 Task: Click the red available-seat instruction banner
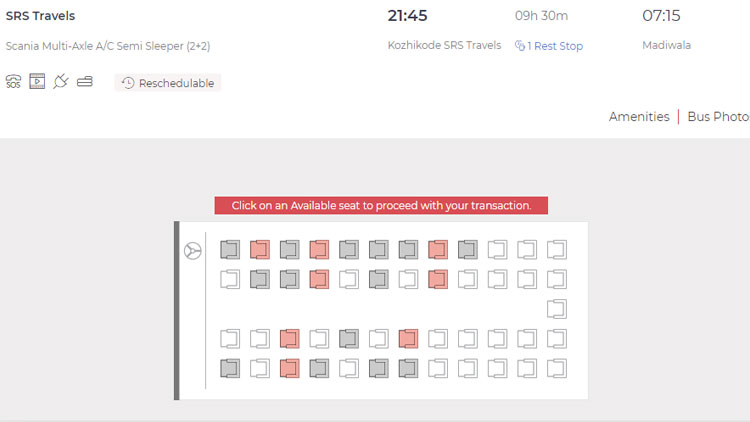381,205
